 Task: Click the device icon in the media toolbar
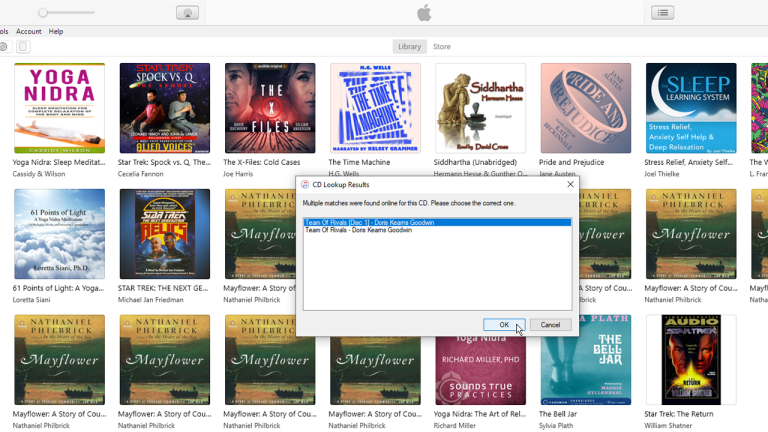click(23, 47)
